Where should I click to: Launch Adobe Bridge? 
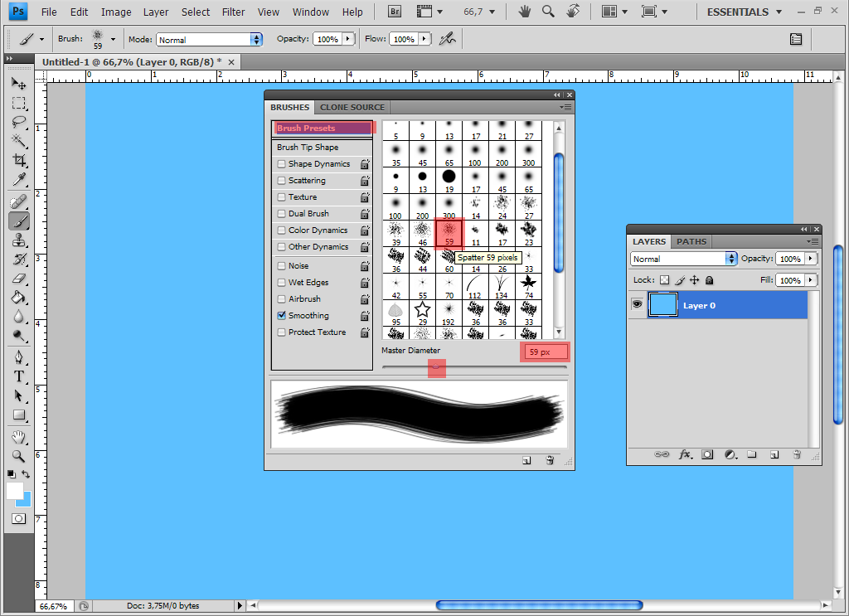(395, 12)
